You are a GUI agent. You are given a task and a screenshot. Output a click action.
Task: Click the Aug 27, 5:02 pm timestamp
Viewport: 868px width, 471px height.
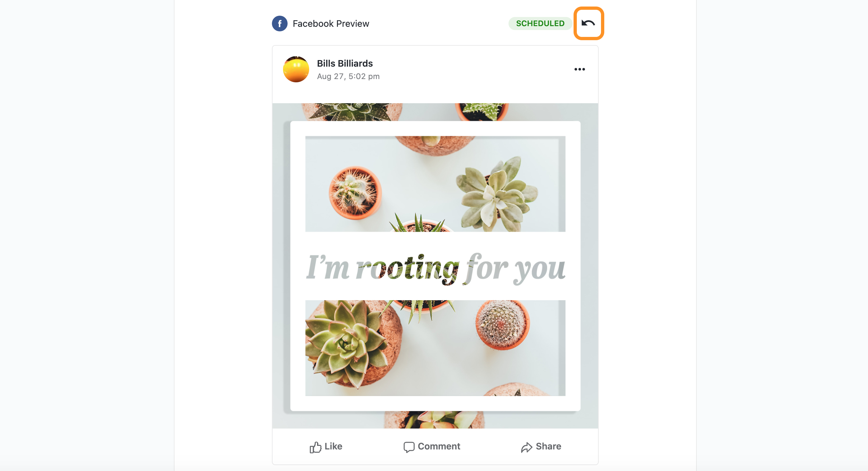pyautogui.click(x=348, y=76)
